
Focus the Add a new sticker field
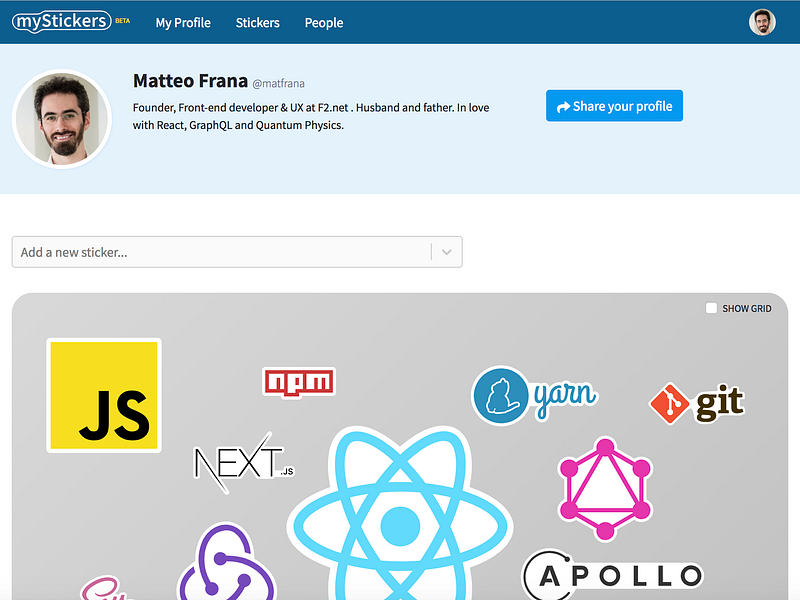(237, 252)
